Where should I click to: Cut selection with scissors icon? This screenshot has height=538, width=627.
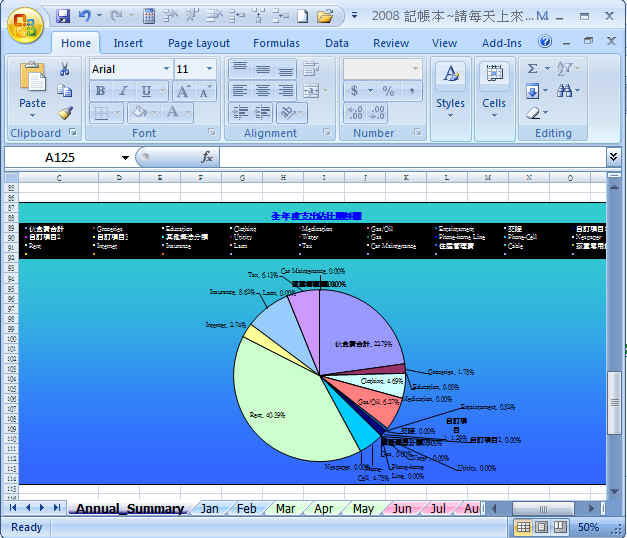[x=64, y=69]
